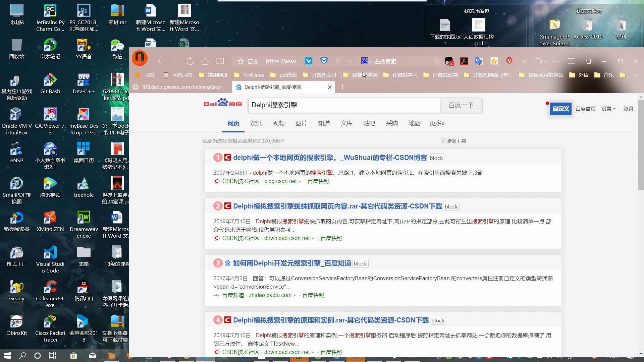Reload the page with refresh icon

point(190,61)
